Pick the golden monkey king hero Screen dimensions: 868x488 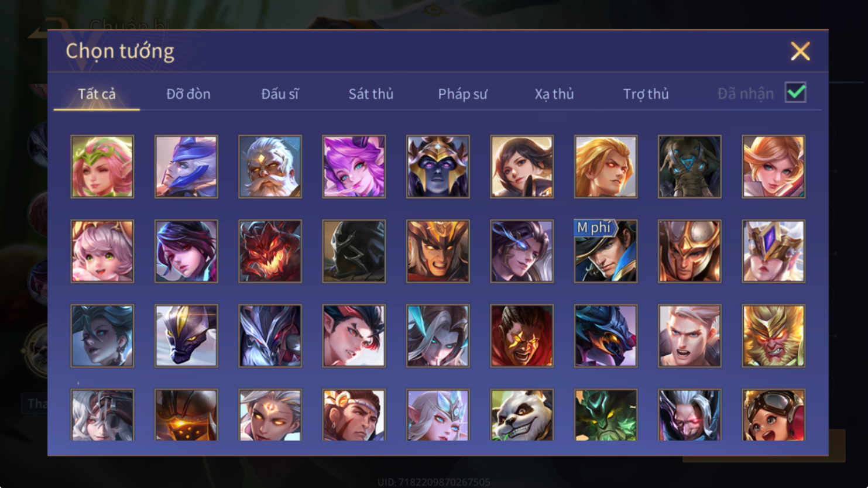(773, 336)
